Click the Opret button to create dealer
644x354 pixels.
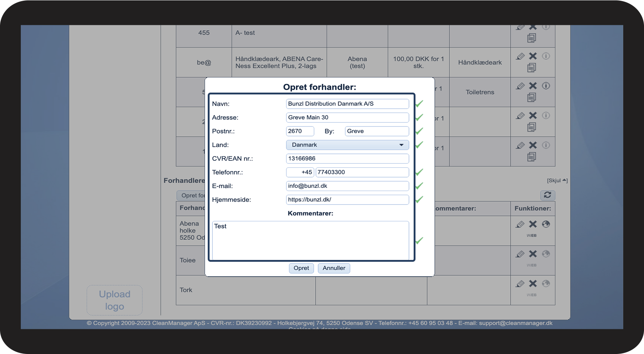[301, 268]
